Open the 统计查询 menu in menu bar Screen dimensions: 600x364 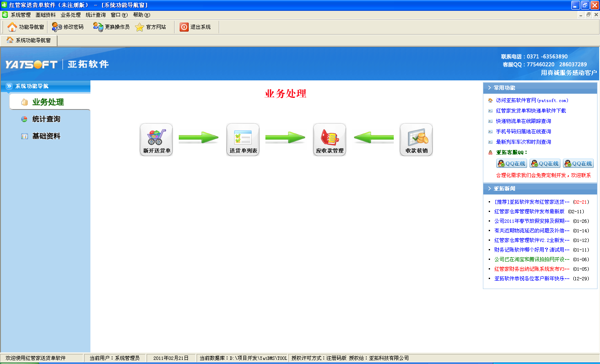tap(95, 15)
